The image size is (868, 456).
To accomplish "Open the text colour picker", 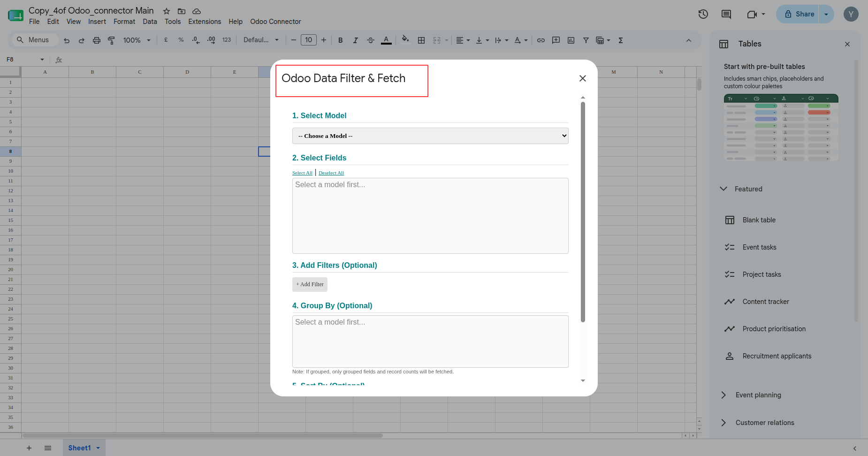I will coord(386,40).
